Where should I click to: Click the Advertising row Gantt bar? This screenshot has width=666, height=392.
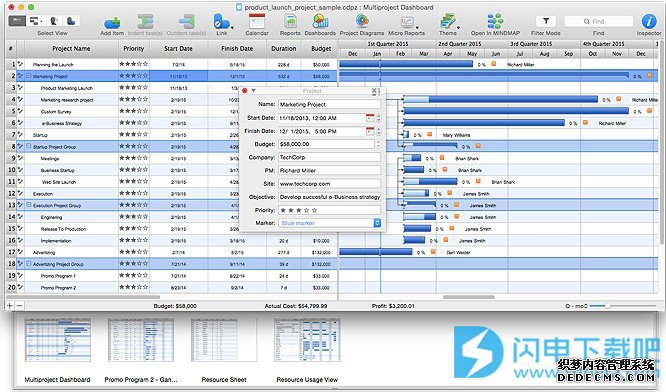(375, 252)
